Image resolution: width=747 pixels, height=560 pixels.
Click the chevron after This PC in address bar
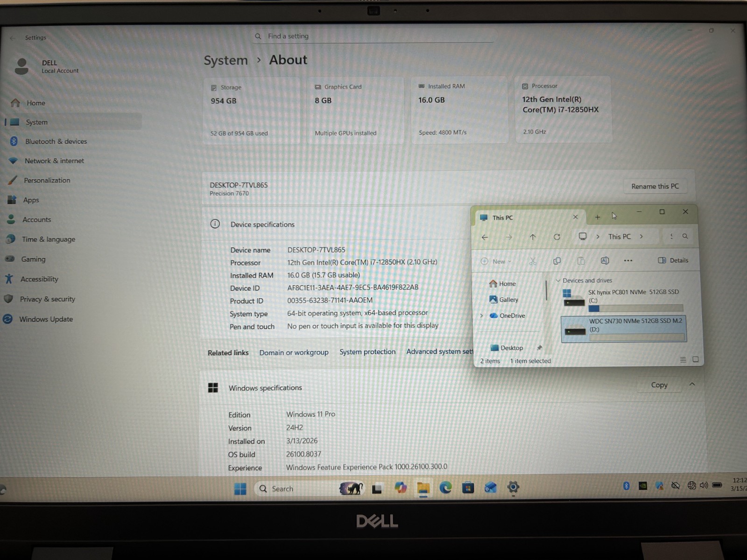pos(641,237)
